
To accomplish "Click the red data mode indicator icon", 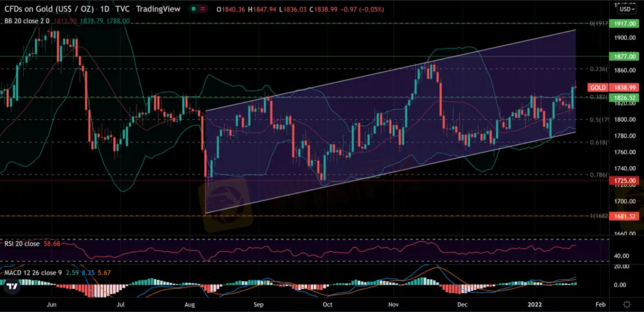I will tap(204, 9).
